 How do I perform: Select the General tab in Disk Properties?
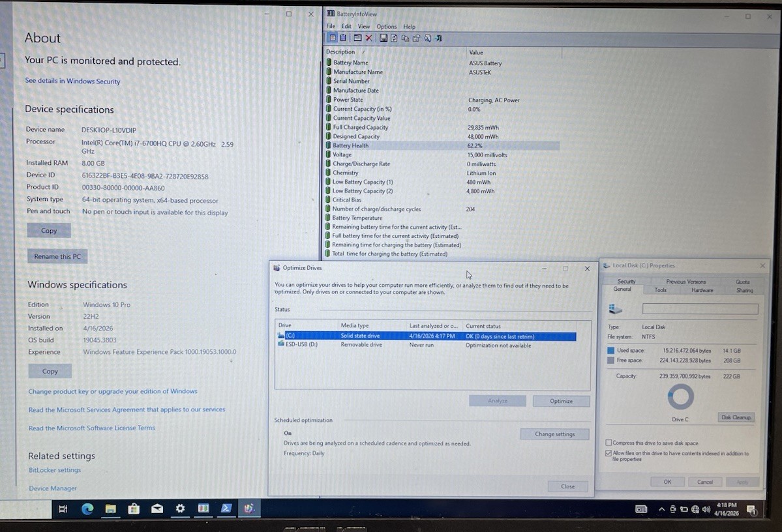[622, 289]
